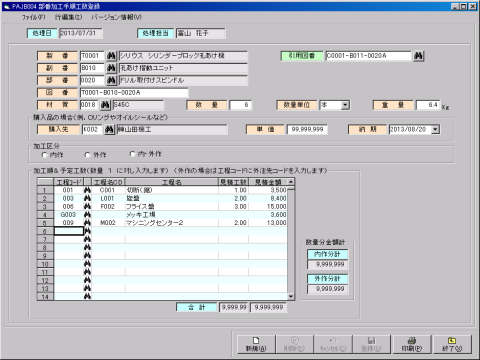Click the Print (印刷) button
480x360 pixels.
click(x=412, y=344)
